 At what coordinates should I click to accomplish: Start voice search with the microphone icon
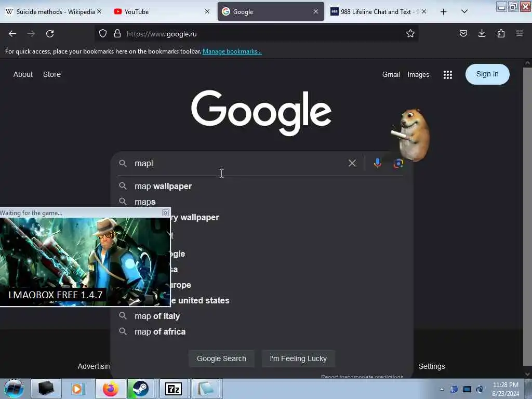pyautogui.click(x=377, y=163)
